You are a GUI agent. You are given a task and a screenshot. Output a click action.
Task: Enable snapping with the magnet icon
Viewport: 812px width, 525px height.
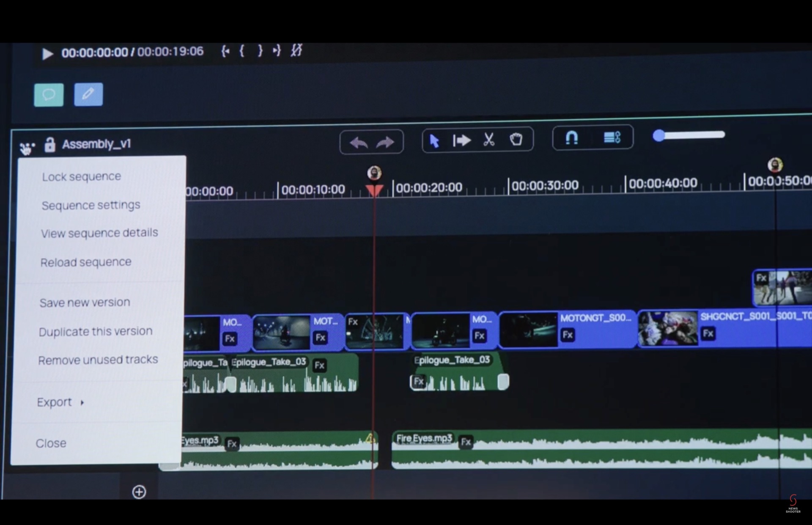tap(572, 138)
